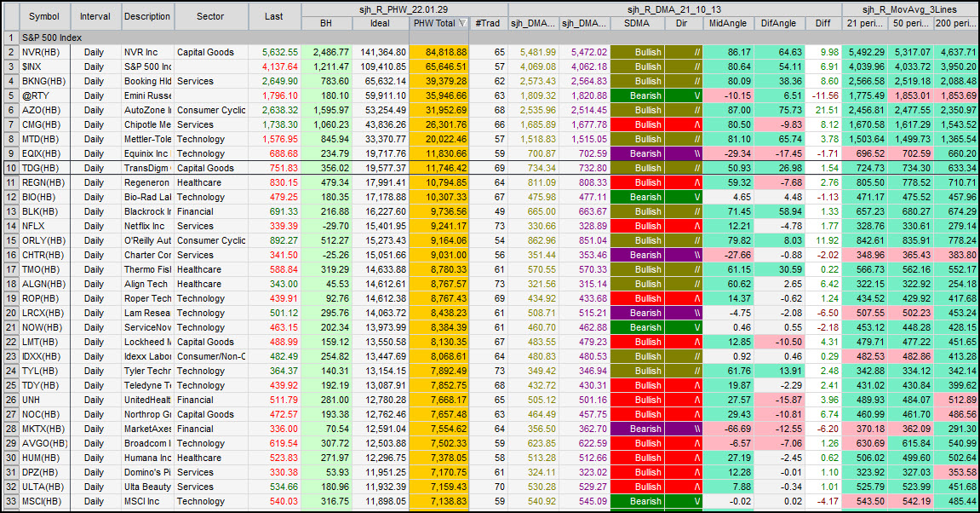Image resolution: width=980 pixels, height=513 pixels.
Task: Sort by the Symbol column header
Action: [43, 16]
